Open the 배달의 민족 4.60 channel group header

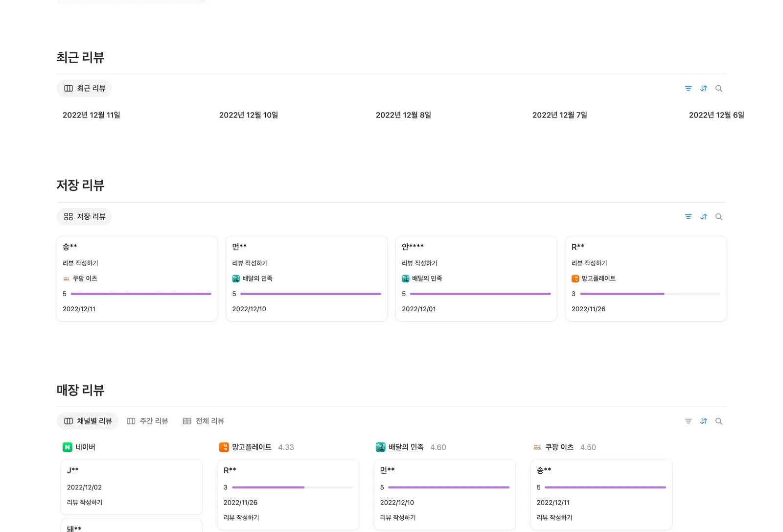(411, 447)
